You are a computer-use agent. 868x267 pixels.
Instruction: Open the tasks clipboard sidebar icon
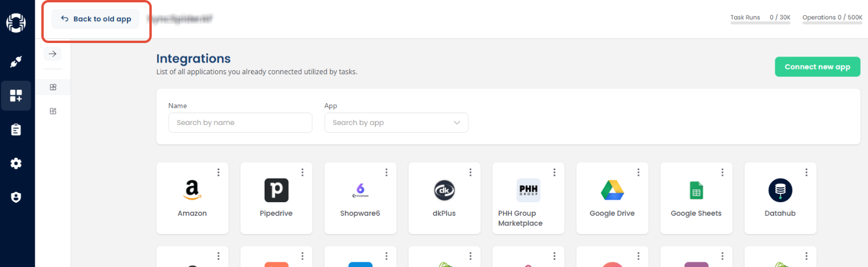(x=16, y=130)
